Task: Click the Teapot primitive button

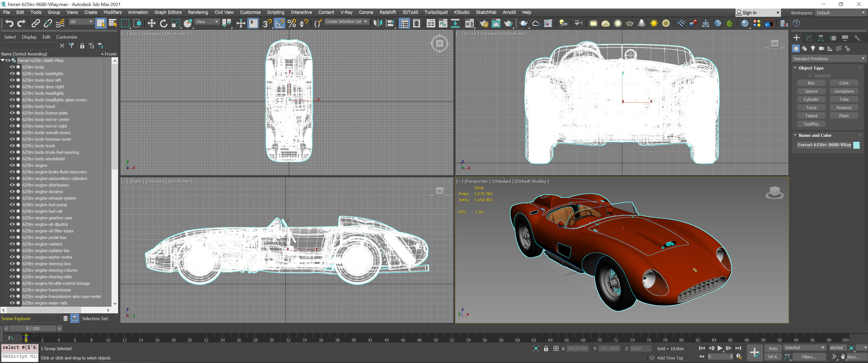Action: click(x=811, y=115)
